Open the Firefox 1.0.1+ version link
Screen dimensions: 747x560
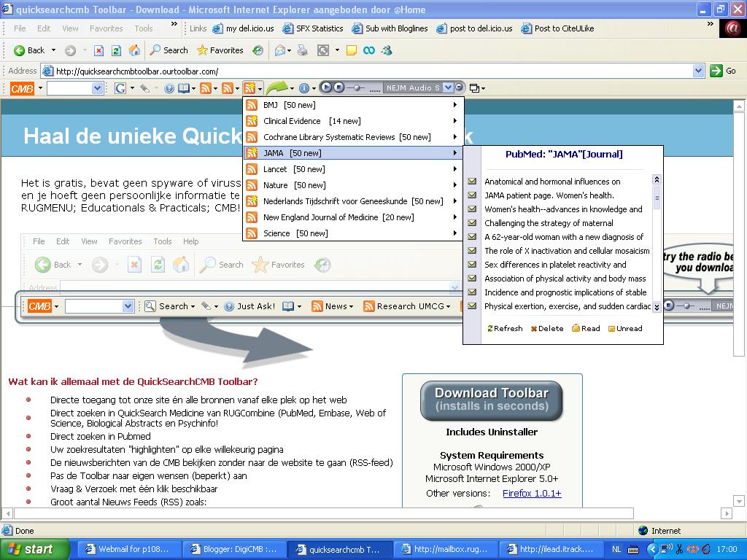coord(532,494)
